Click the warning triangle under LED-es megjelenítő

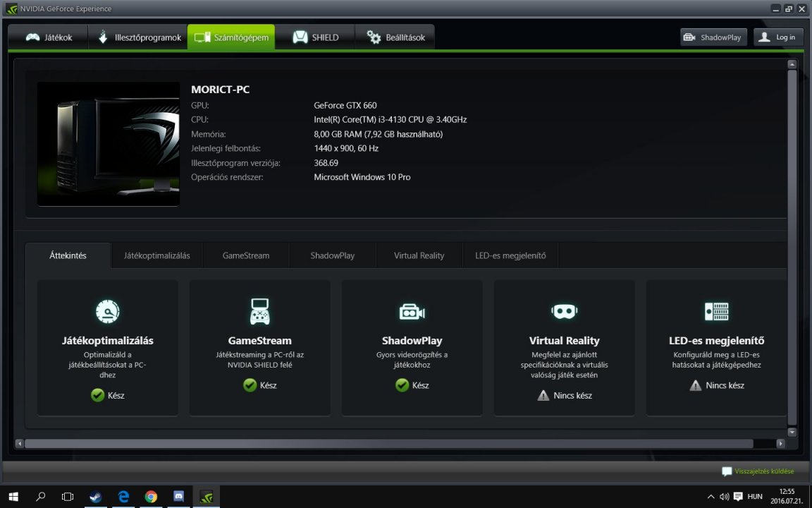pos(696,385)
